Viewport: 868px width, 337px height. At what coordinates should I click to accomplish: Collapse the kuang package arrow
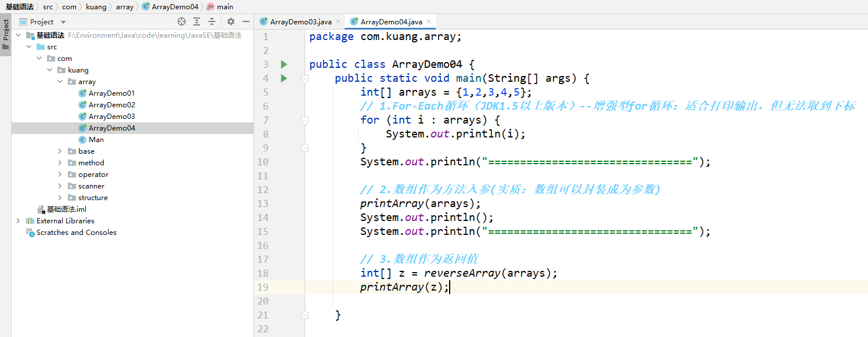click(x=49, y=70)
